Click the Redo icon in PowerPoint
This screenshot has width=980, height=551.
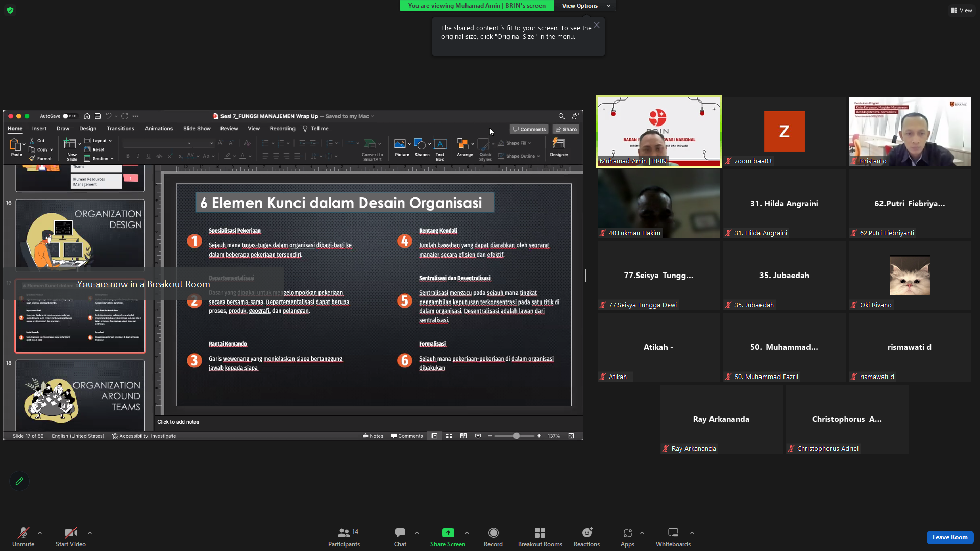[x=125, y=116]
